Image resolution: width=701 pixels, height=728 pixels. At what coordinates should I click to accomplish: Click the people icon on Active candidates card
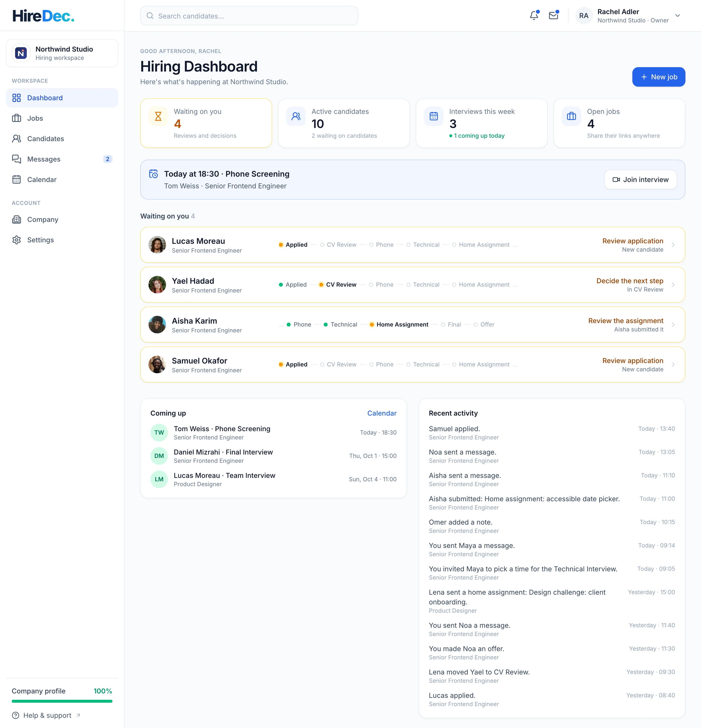[296, 116]
